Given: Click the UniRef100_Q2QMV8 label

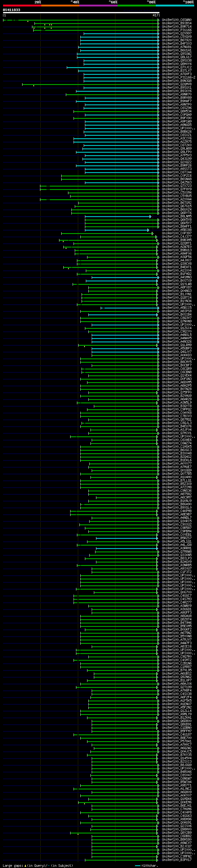Looking at the screenshot, I should (176, 84).
